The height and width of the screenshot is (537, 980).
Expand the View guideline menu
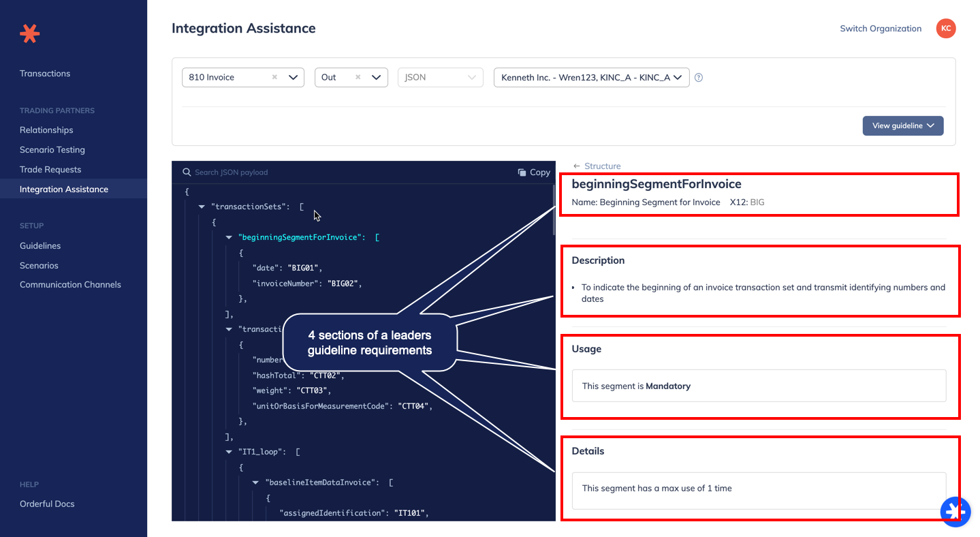(x=903, y=125)
